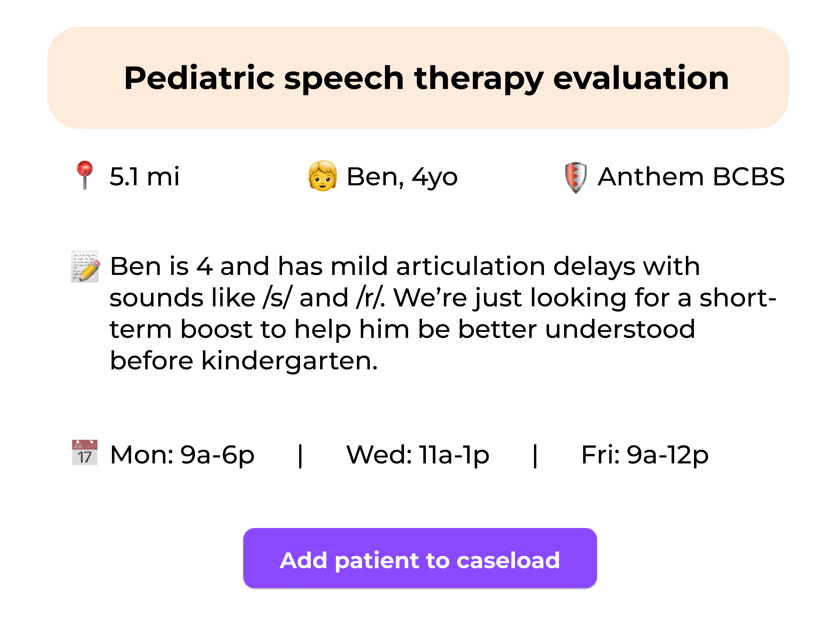The height and width of the screenshot is (625, 840).
Task: Select the Fri: 9a-12p availability slot
Action: point(645,455)
